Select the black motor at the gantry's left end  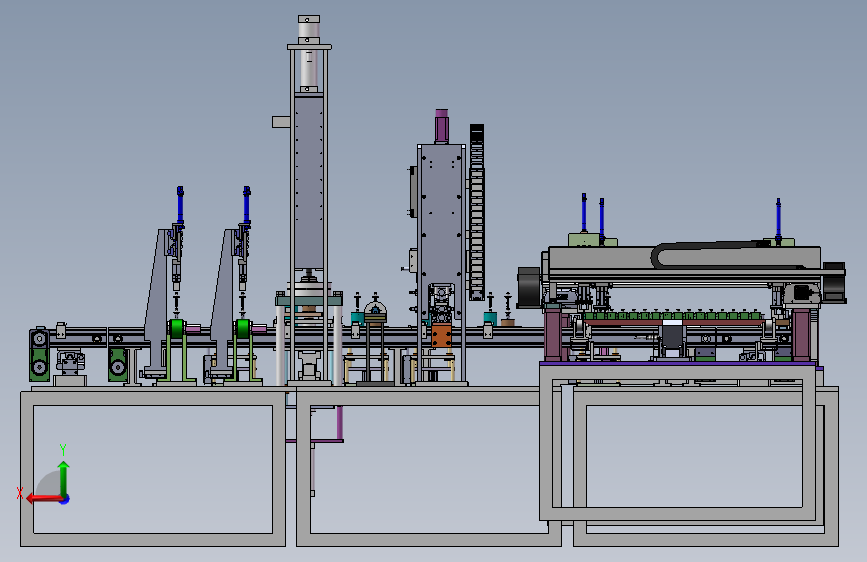tap(529, 287)
